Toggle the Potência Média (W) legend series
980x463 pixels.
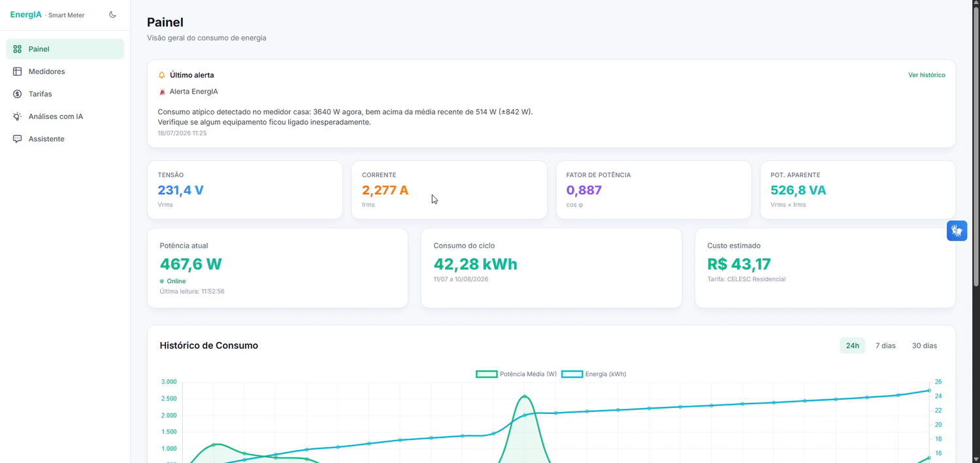tap(517, 374)
